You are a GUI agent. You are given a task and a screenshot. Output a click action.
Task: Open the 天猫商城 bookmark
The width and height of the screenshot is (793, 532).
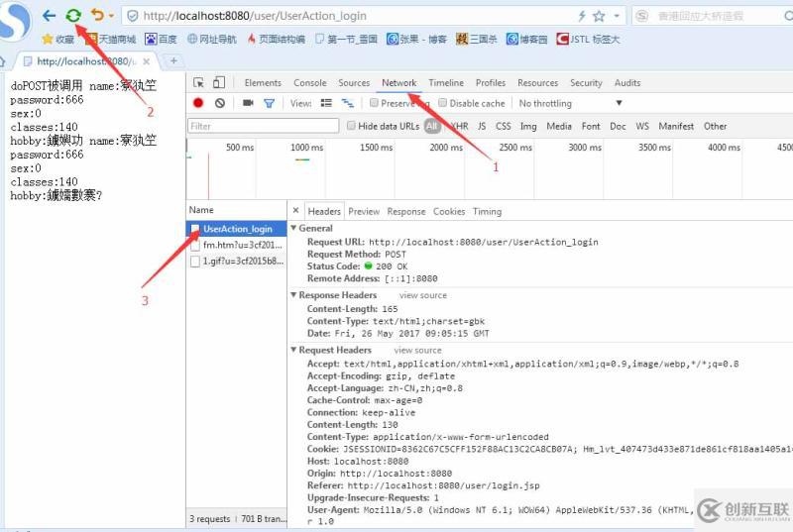111,39
